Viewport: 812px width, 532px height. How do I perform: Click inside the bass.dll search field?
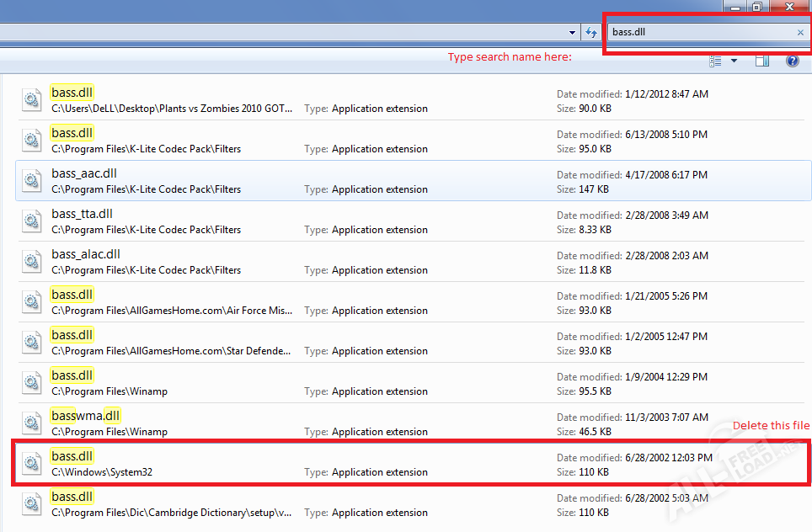(702, 32)
